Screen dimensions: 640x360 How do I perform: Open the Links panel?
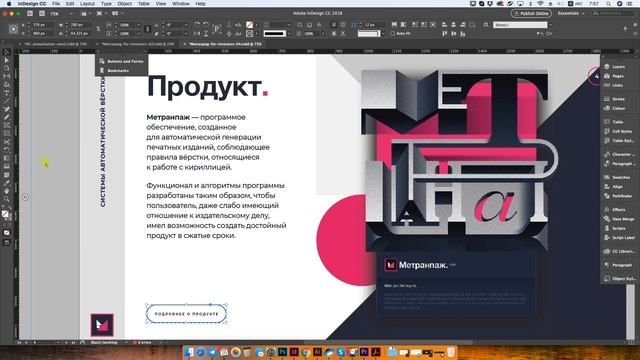(x=613, y=85)
